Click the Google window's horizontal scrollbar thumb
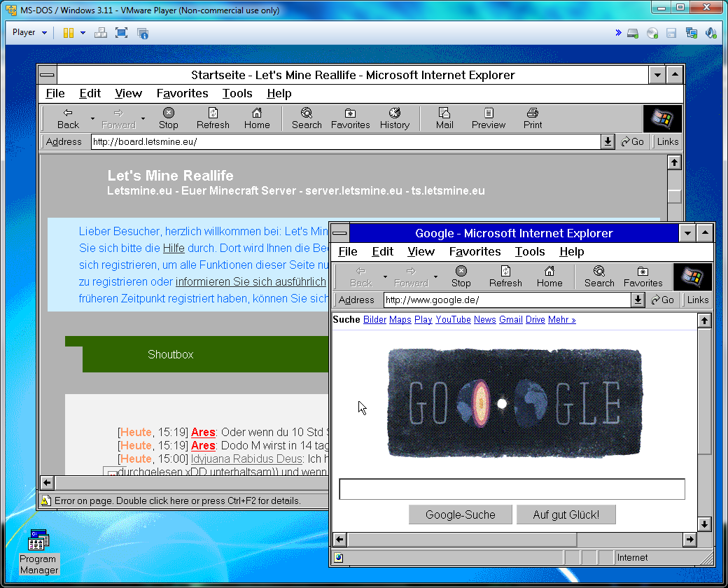This screenshot has width=728, height=588. pos(462,540)
